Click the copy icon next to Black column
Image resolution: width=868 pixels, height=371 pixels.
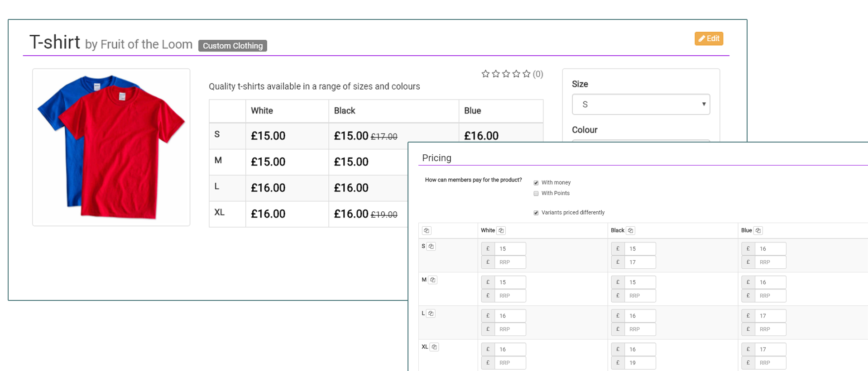[x=630, y=231]
